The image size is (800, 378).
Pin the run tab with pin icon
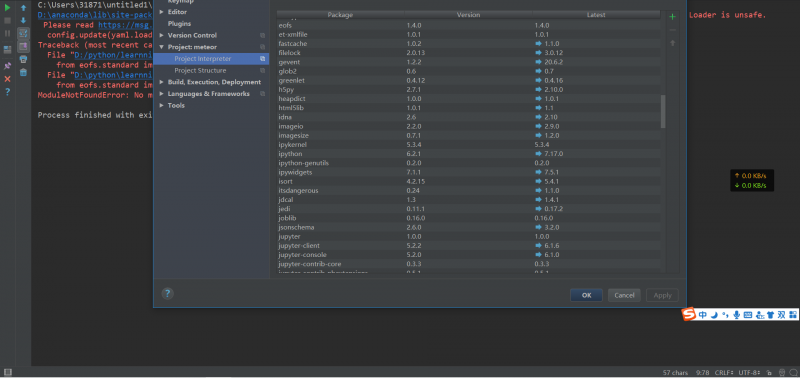coord(7,66)
